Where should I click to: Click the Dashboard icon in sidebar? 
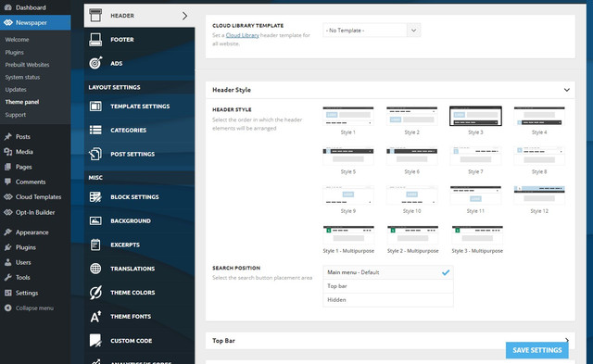(x=8, y=7)
